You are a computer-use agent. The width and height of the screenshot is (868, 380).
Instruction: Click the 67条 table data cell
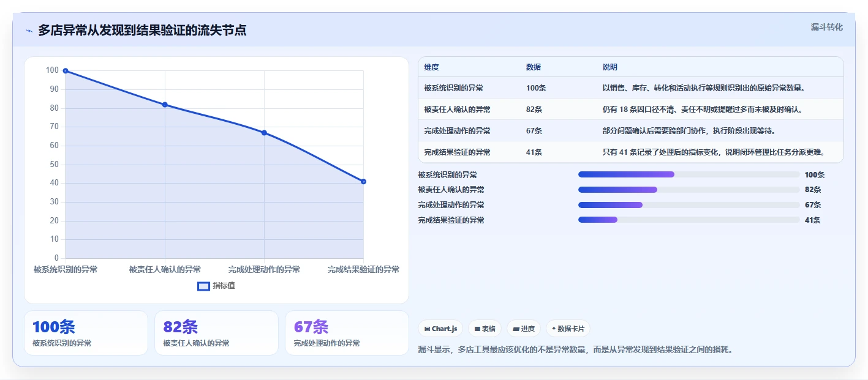pos(534,131)
